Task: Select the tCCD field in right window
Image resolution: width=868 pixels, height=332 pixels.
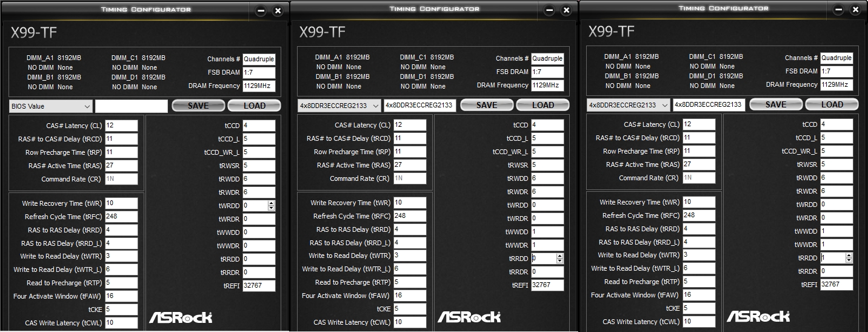Action: point(836,124)
